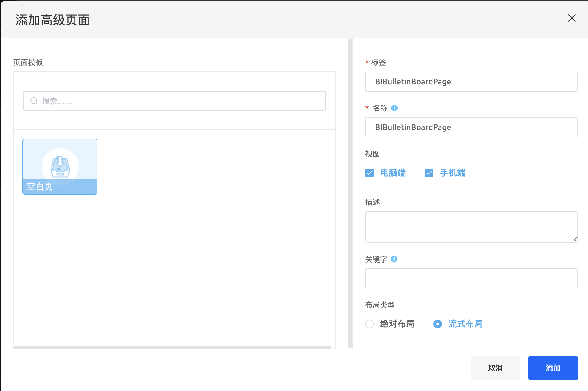Click the 布局类型 label
This screenshot has height=391, width=588.
click(x=380, y=305)
